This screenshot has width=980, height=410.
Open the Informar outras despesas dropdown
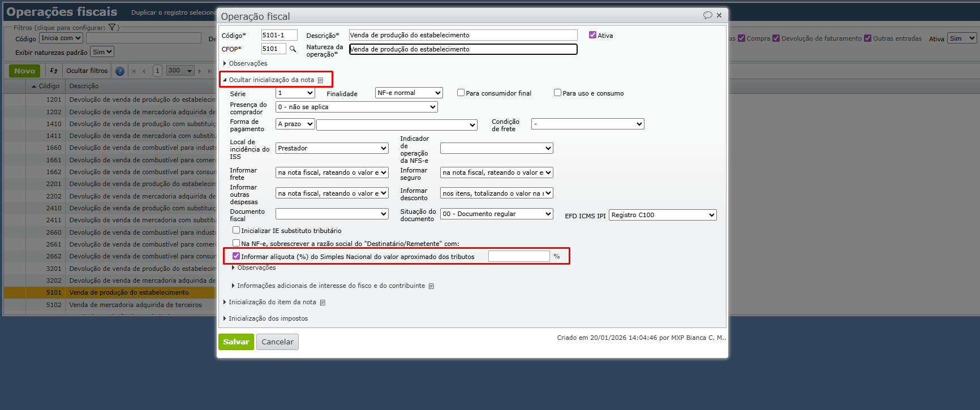pos(332,193)
